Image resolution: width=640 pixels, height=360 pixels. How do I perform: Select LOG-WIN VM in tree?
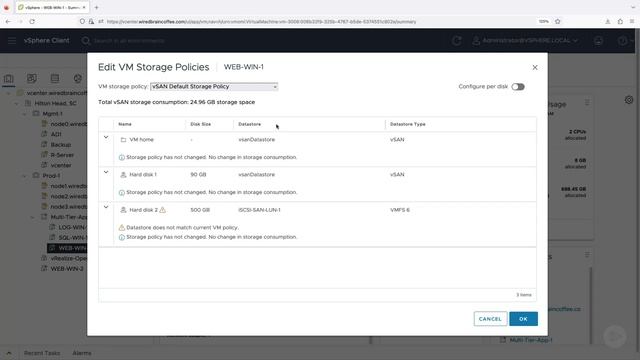click(x=72, y=227)
